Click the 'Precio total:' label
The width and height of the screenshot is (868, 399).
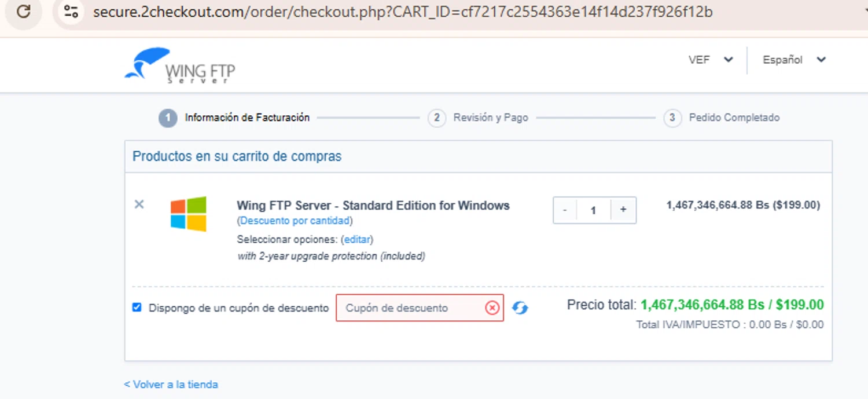[x=602, y=305]
